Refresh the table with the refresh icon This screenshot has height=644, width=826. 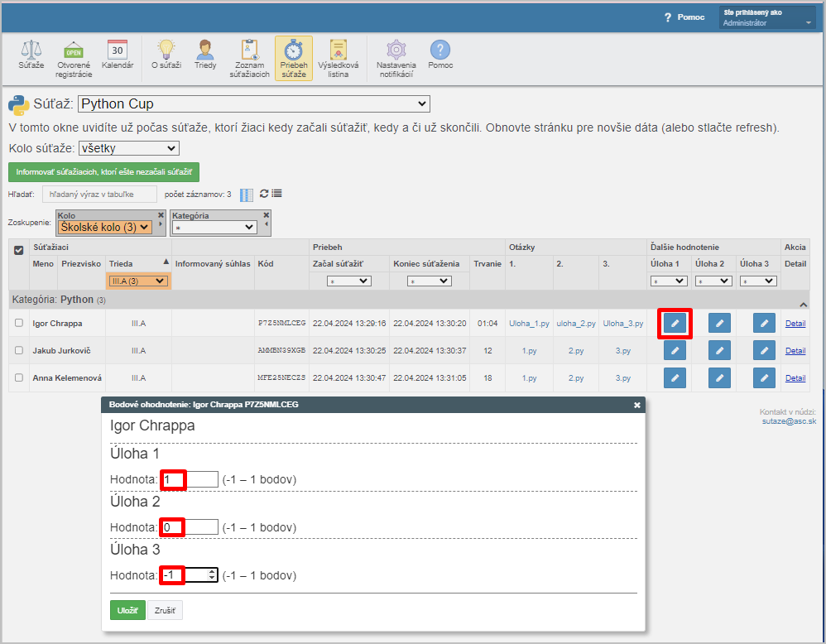pyautogui.click(x=264, y=194)
